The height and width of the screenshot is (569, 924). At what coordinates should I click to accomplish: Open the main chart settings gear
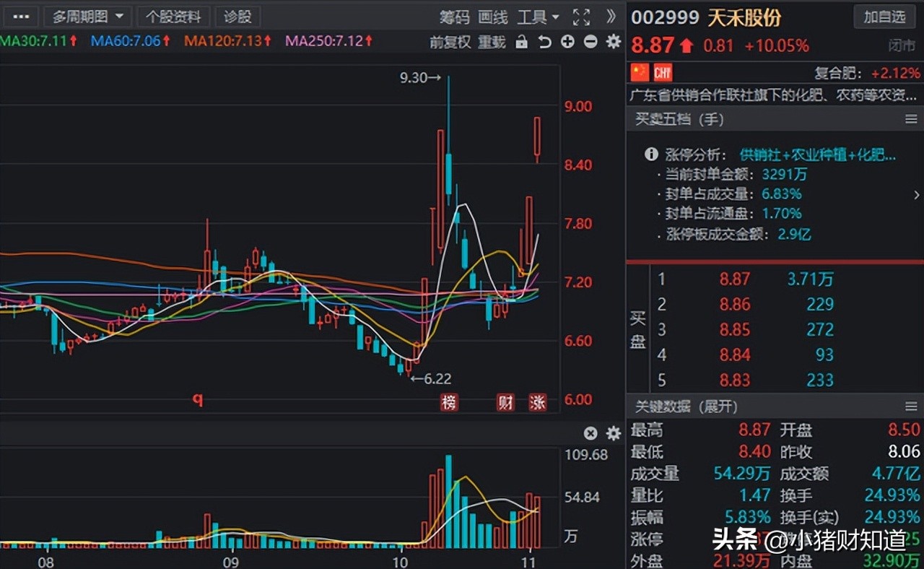613,42
